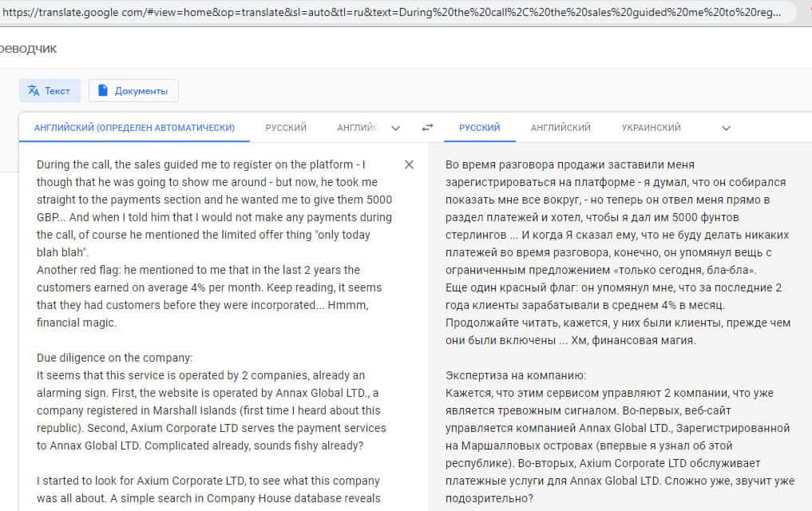Expand the target language list chevron
Image resolution: width=812 pixels, height=511 pixels.
point(725,128)
